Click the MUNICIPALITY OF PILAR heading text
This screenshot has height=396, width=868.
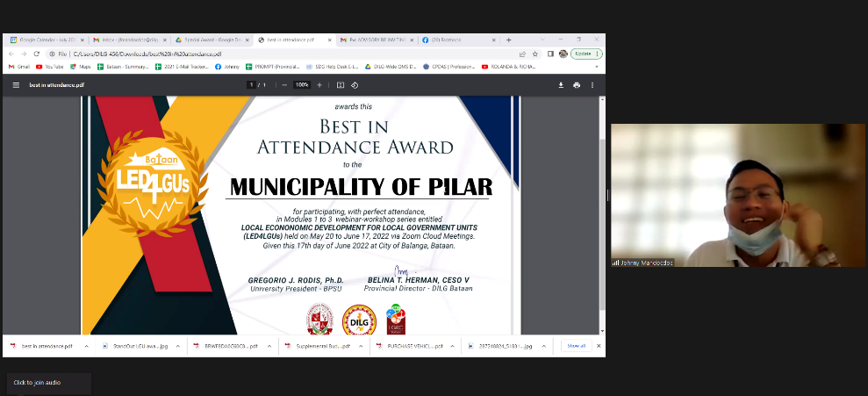361,187
